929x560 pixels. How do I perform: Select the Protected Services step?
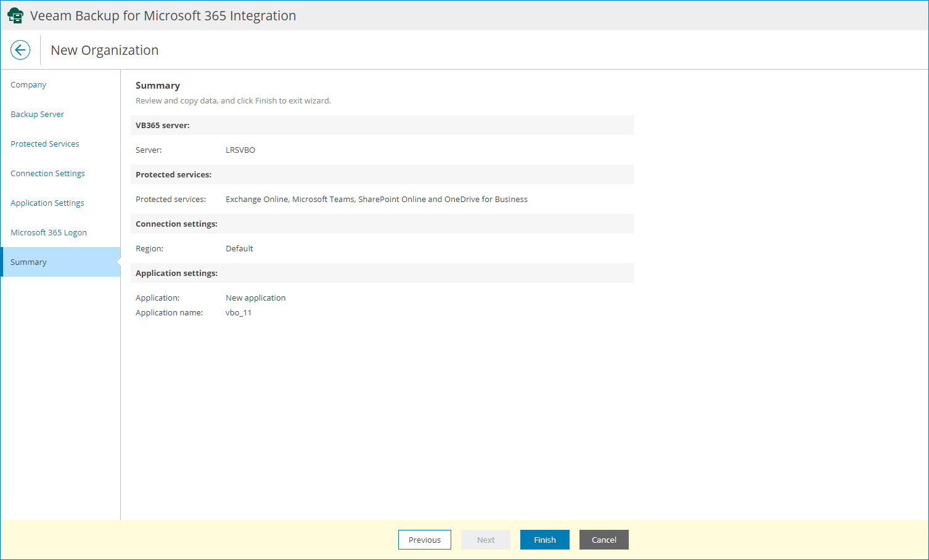pyautogui.click(x=44, y=144)
